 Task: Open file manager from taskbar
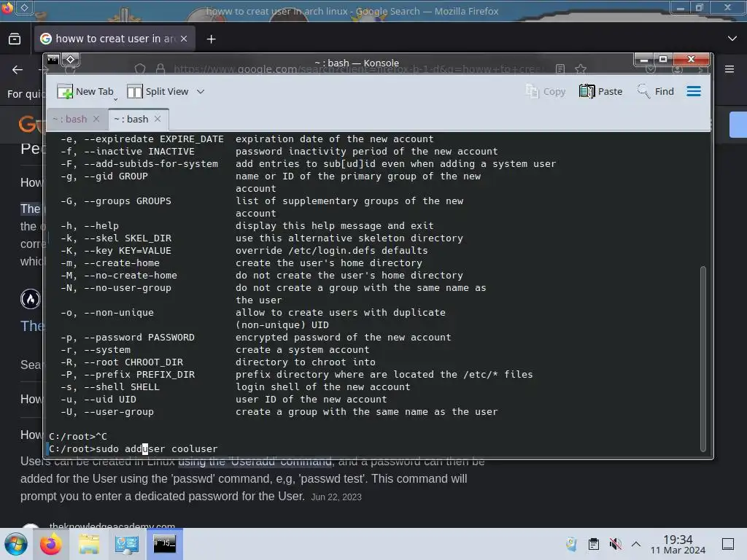[x=88, y=544]
